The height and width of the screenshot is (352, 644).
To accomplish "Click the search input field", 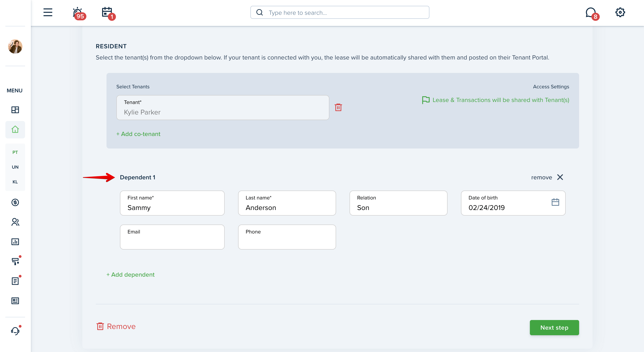I will (x=339, y=13).
